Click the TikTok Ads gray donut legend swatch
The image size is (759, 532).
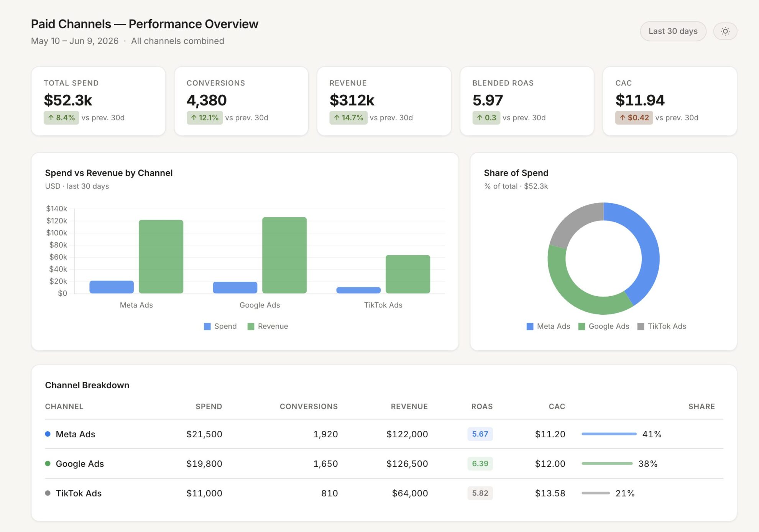point(641,326)
